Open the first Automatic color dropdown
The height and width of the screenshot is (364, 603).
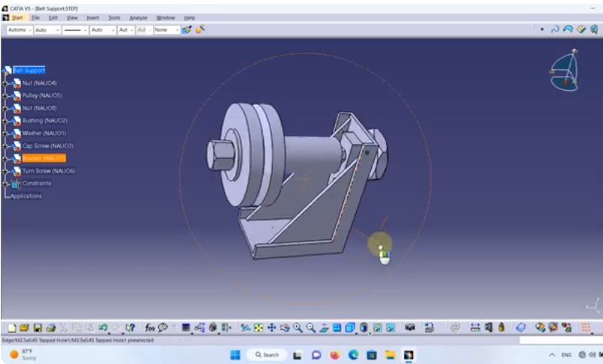click(x=20, y=30)
